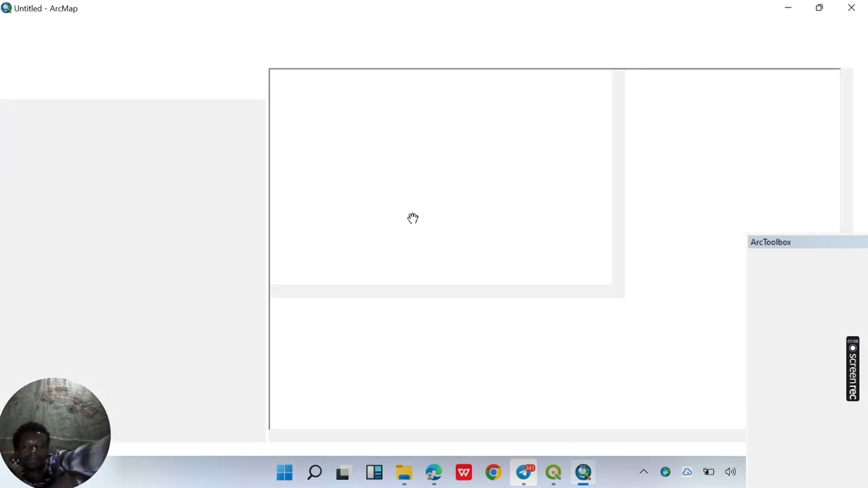Show hidden system tray icons
The width and height of the screenshot is (868, 488).
644,472
